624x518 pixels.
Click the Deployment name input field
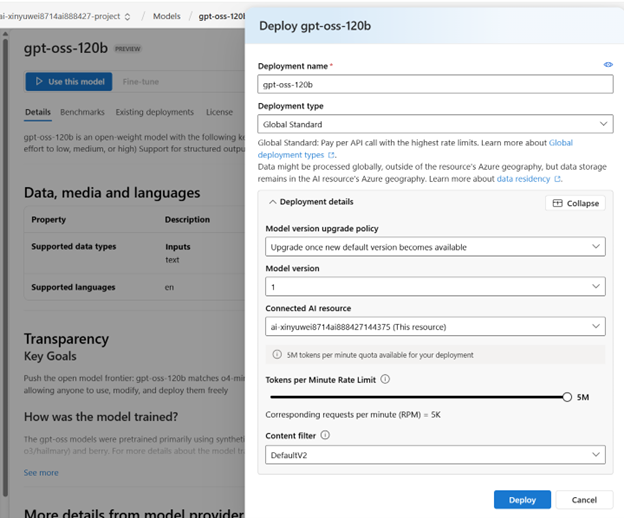[x=435, y=85]
